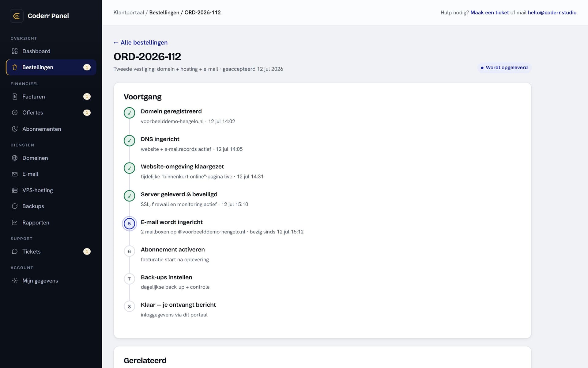Click the order title ORD-2026-112
Viewport: 588px width, 368px height.
coord(147,56)
